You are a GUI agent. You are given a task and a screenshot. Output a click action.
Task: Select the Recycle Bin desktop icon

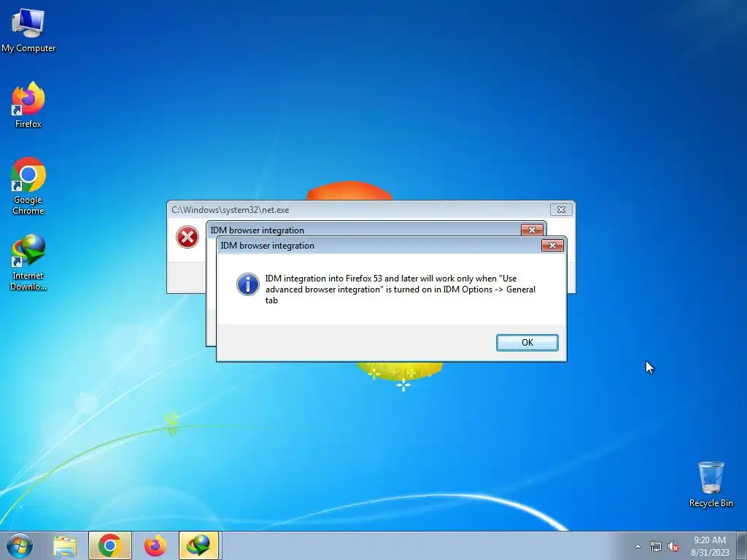point(711,484)
